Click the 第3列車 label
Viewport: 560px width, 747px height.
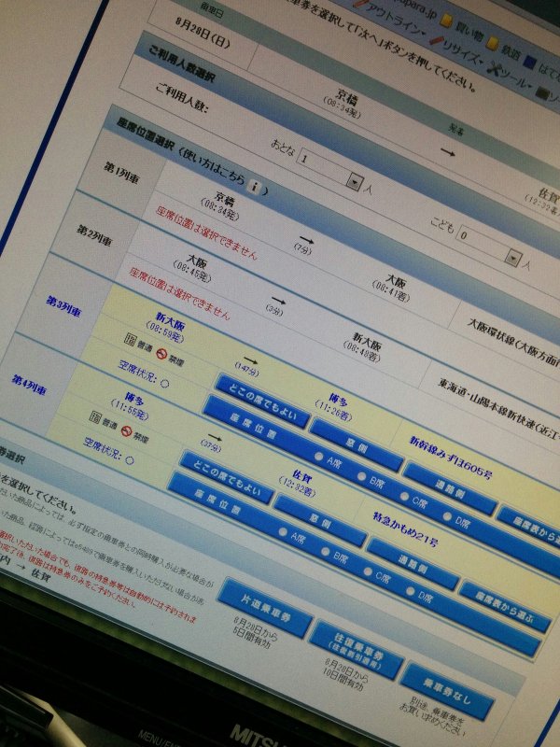click(x=63, y=306)
